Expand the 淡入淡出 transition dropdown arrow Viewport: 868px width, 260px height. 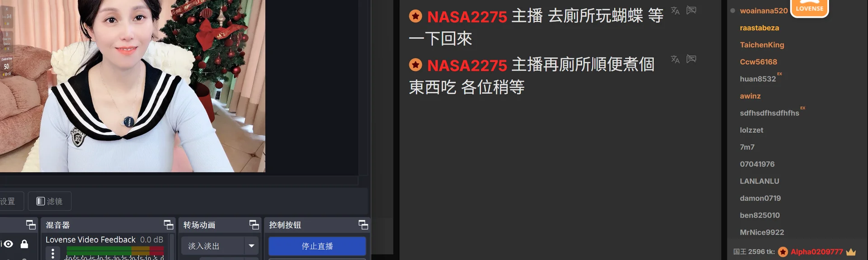tap(251, 246)
